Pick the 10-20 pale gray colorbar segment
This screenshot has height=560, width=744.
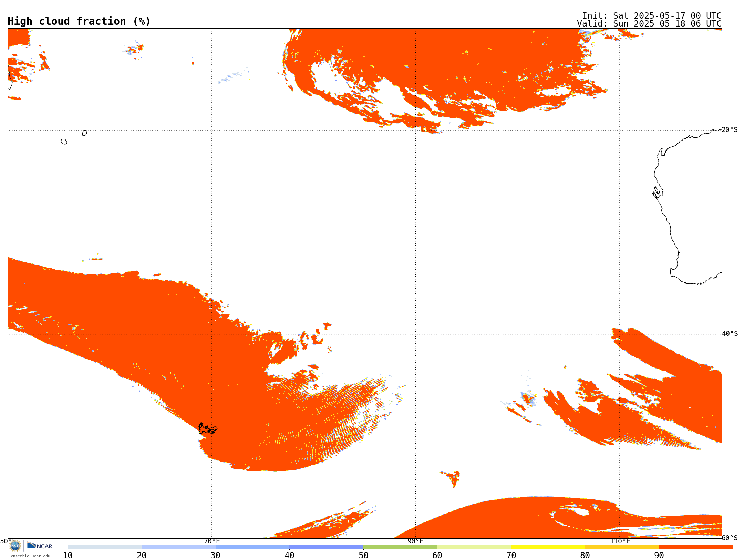click(105, 547)
